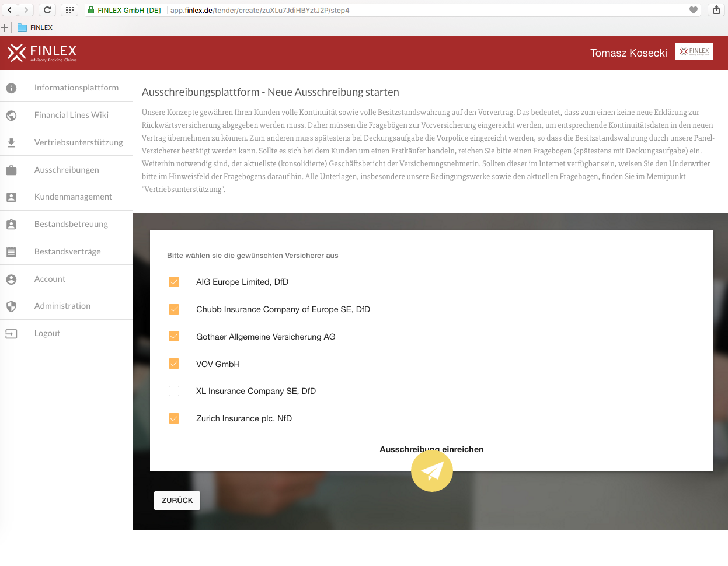This screenshot has height=566, width=728.
Task: Click the briefcase icon for Ausschreibungen
Action: [11, 170]
